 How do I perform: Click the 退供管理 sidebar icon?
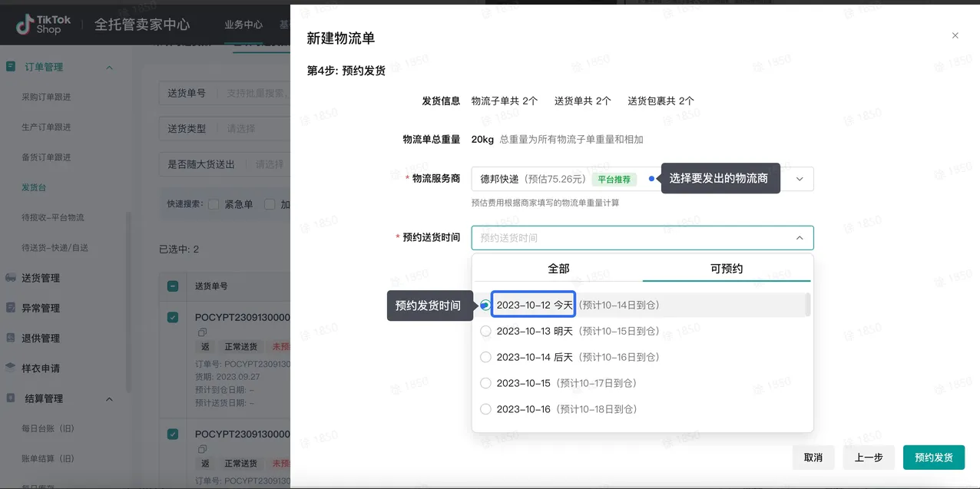click(11, 338)
